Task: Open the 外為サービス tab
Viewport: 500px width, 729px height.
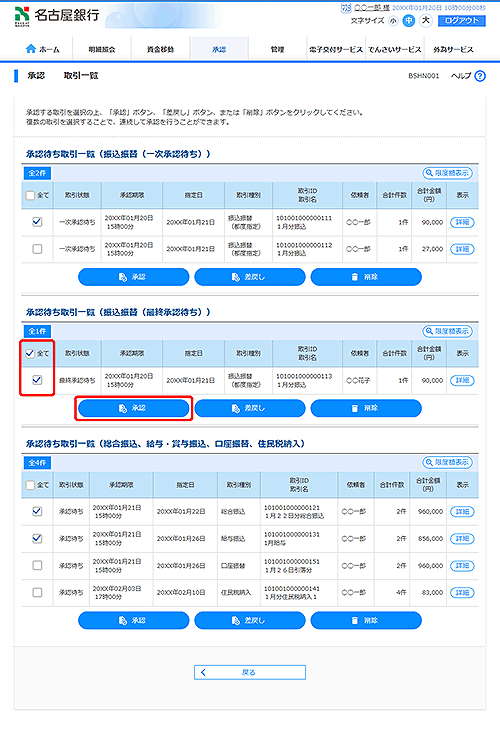Action: 453,49
